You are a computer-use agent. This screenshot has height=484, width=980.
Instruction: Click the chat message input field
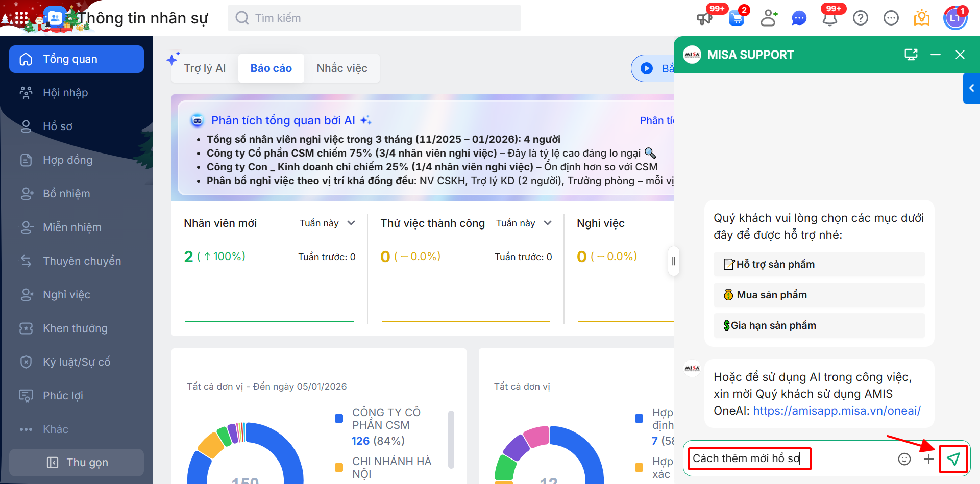tap(789, 459)
